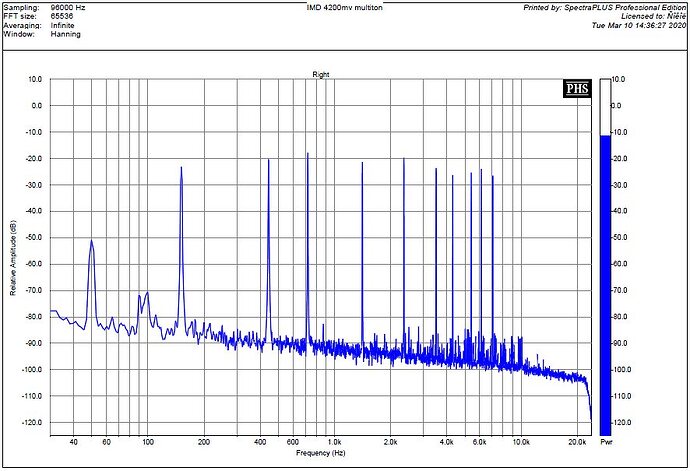Click the 'Sampling:' label
690x471 pixels.
21,7
